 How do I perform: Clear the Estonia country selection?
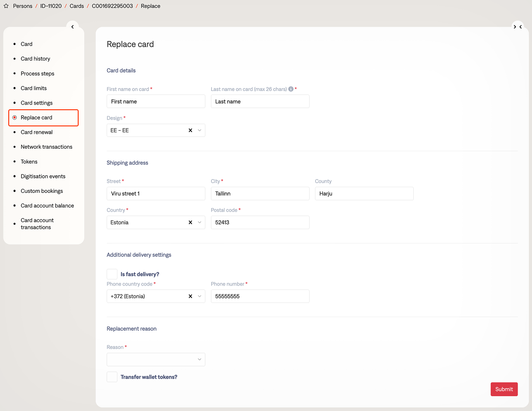190,223
